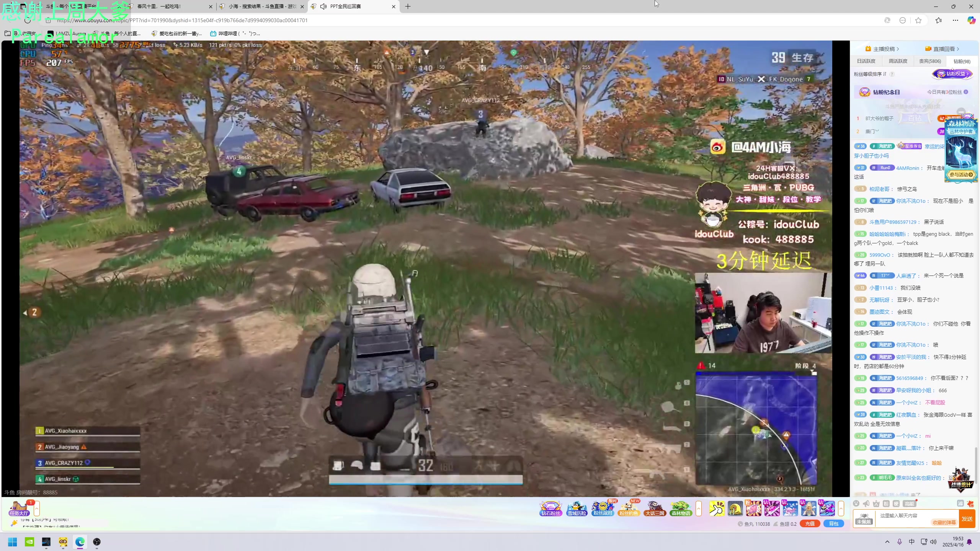Send the crying yellow face gift
This screenshot has width=980, height=551.
tap(735, 509)
